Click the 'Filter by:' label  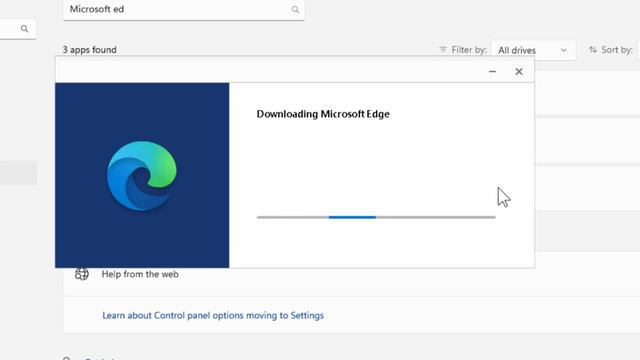tap(469, 50)
